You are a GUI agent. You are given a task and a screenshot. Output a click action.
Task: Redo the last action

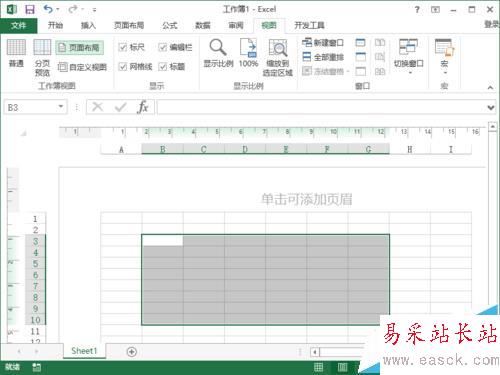pyautogui.click(x=73, y=9)
